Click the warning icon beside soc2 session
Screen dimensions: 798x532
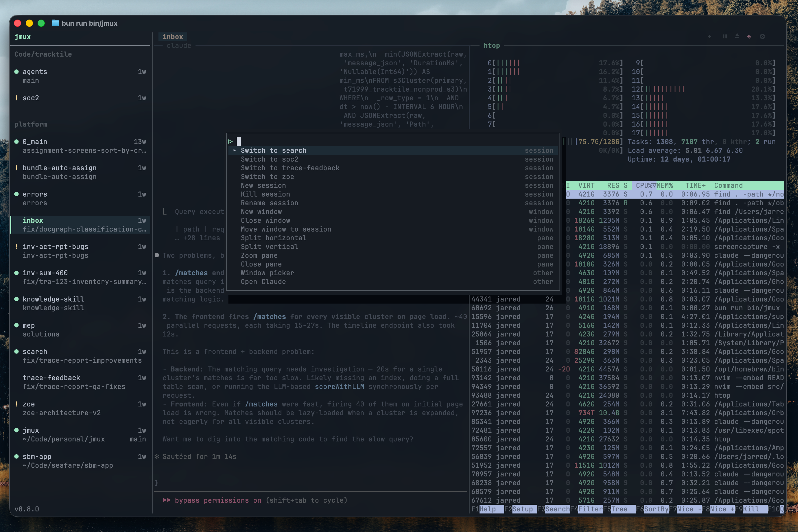(16, 98)
